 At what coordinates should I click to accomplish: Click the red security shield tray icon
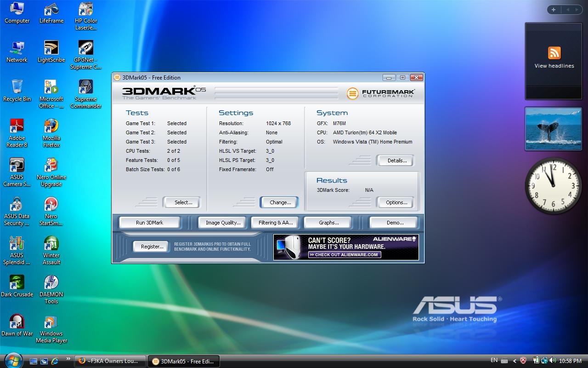pos(523,361)
